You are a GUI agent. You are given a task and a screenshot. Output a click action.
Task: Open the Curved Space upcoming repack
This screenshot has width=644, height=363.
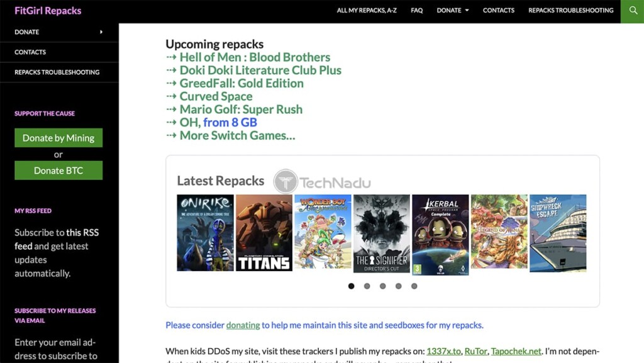coord(216,96)
